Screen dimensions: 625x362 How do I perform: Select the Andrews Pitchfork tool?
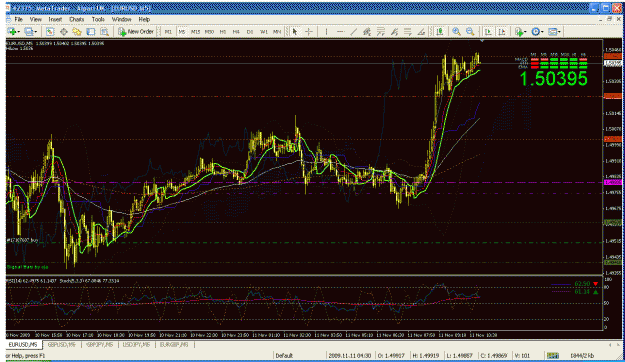pos(394,31)
